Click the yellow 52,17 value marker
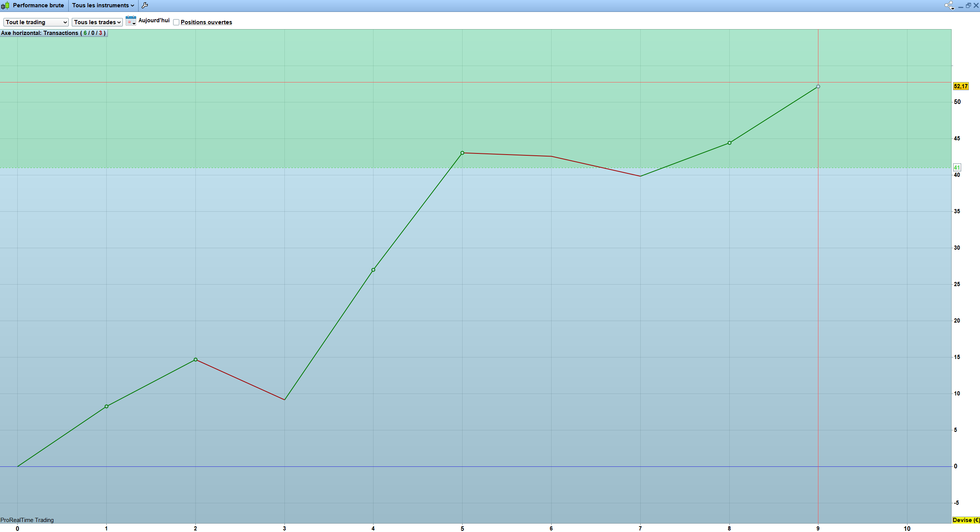The image size is (980, 532). click(960, 86)
